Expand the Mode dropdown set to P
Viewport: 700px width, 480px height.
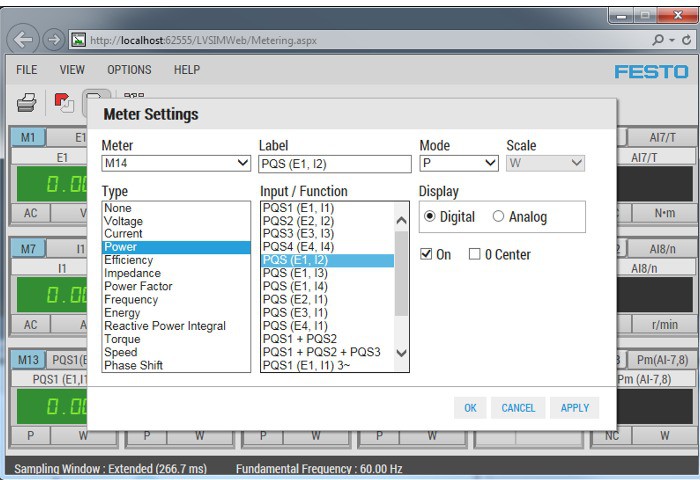458,164
